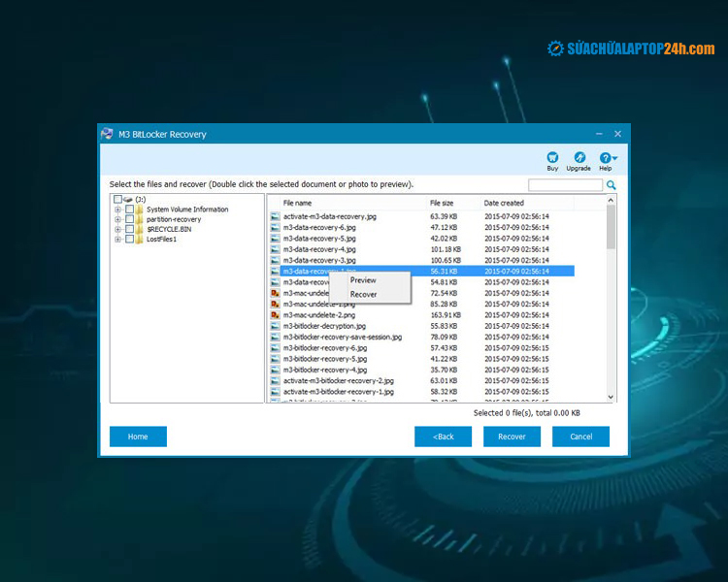Viewport: 728px width, 582px height.
Task: Click the Buy cart icon
Action: (x=552, y=157)
